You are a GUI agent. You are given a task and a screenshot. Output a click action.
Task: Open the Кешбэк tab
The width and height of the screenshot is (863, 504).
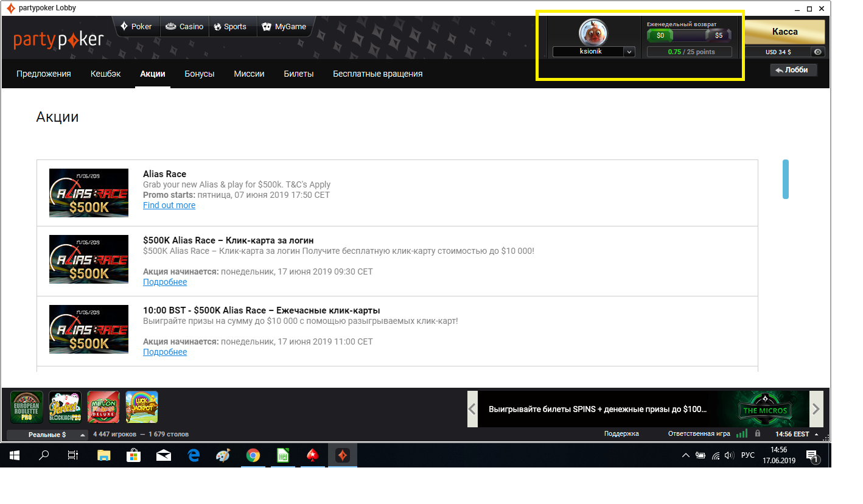[106, 74]
